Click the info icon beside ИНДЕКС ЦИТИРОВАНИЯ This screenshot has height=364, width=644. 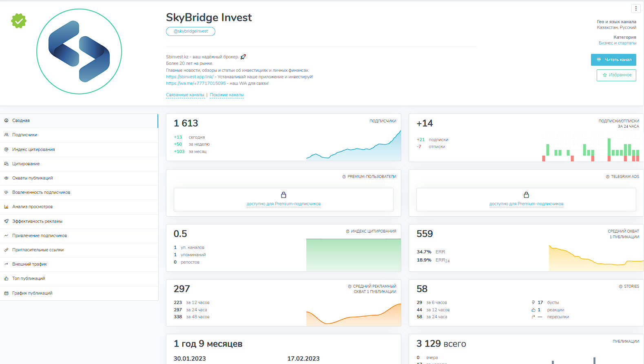coord(347,231)
